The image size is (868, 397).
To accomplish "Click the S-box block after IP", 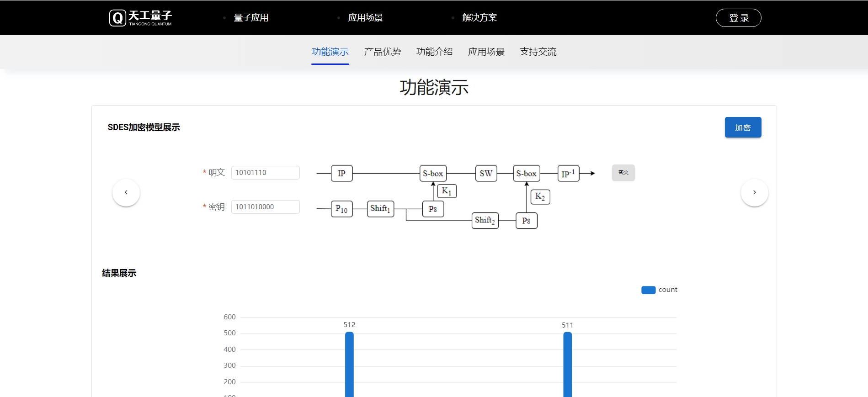I will click(x=433, y=173).
